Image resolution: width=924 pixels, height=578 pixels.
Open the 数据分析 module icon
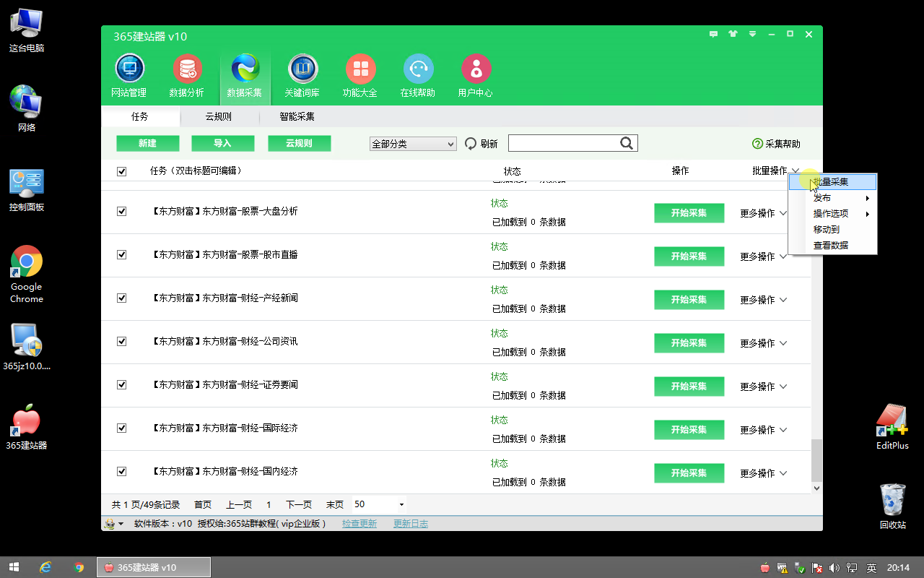click(187, 69)
